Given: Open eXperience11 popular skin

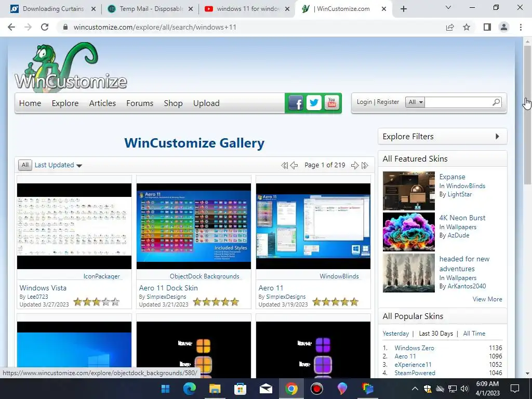Looking at the screenshot, I should 413,365.
